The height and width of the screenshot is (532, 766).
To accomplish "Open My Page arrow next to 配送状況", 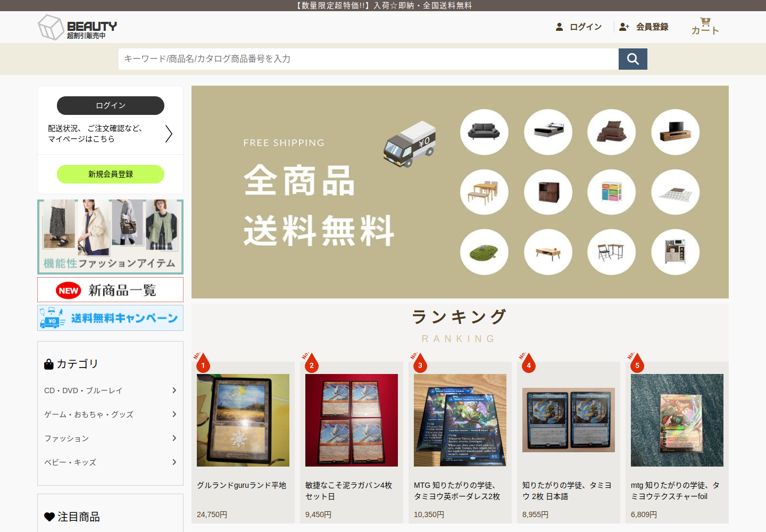I will (x=169, y=134).
